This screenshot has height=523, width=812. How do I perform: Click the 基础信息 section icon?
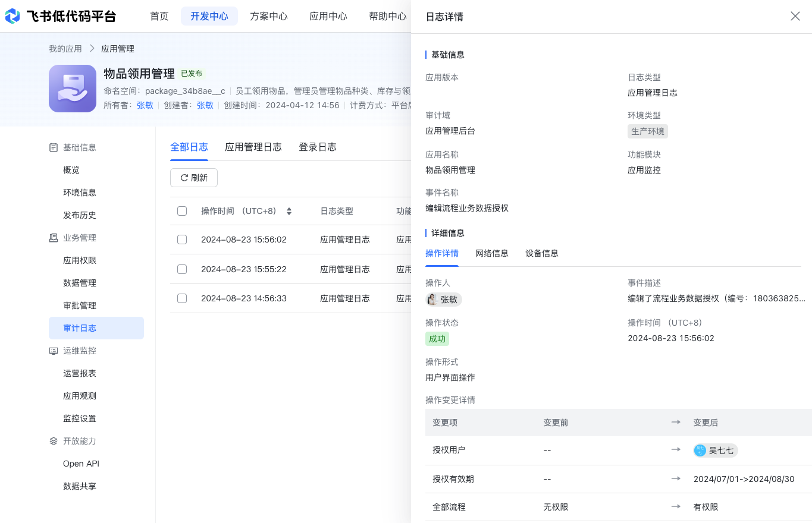click(54, 147)
